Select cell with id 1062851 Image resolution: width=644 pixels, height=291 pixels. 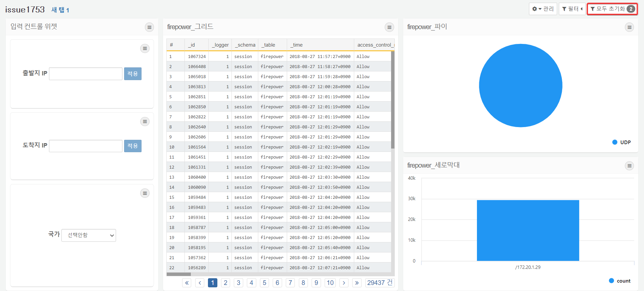[x=197, y=97]
